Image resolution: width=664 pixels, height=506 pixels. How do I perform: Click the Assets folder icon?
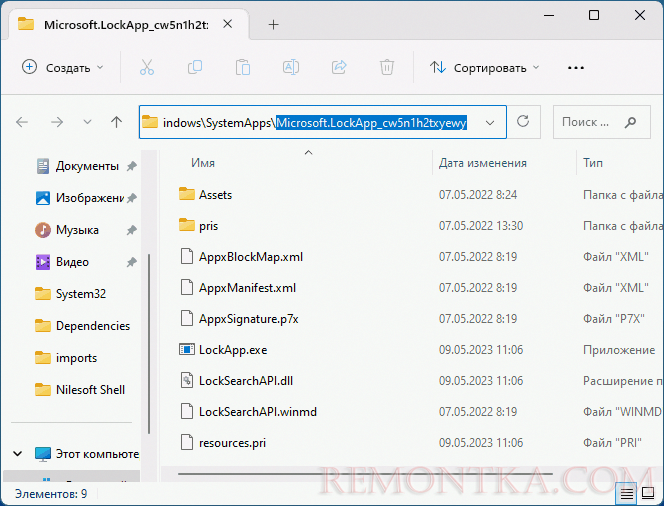187,194
